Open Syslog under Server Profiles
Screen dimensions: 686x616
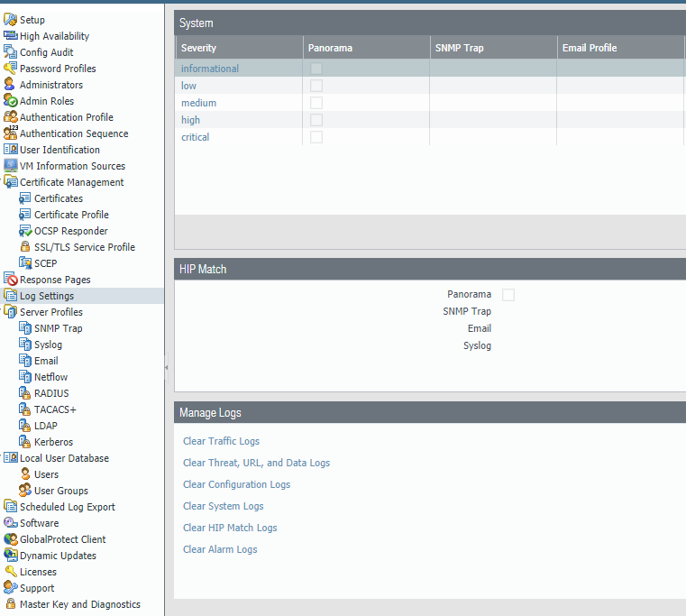[x=48, y=345]
